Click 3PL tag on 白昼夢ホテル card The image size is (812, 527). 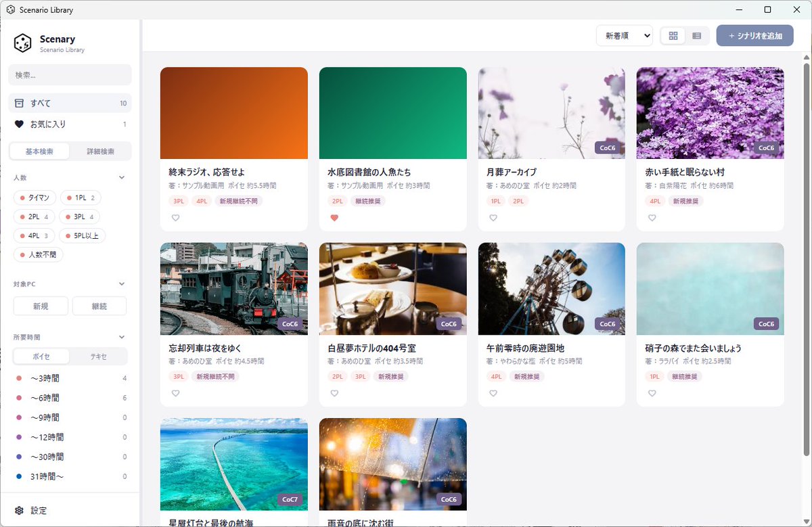361,376
